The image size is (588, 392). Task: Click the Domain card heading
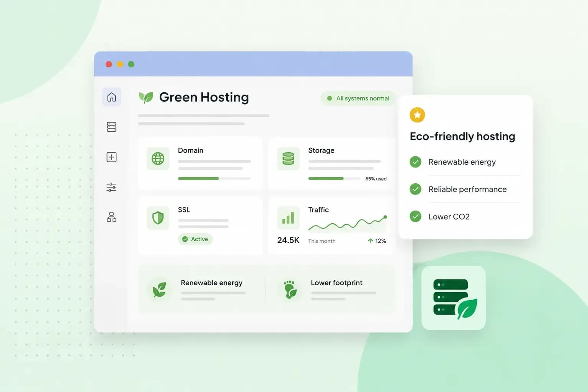click(191, 150)
